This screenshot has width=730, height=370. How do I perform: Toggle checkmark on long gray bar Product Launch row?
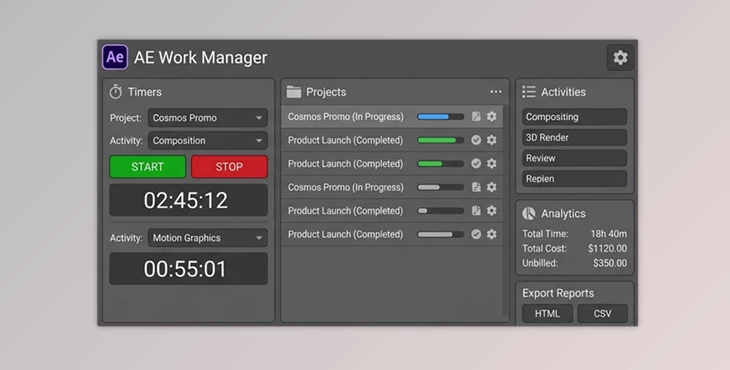(476, 234)
